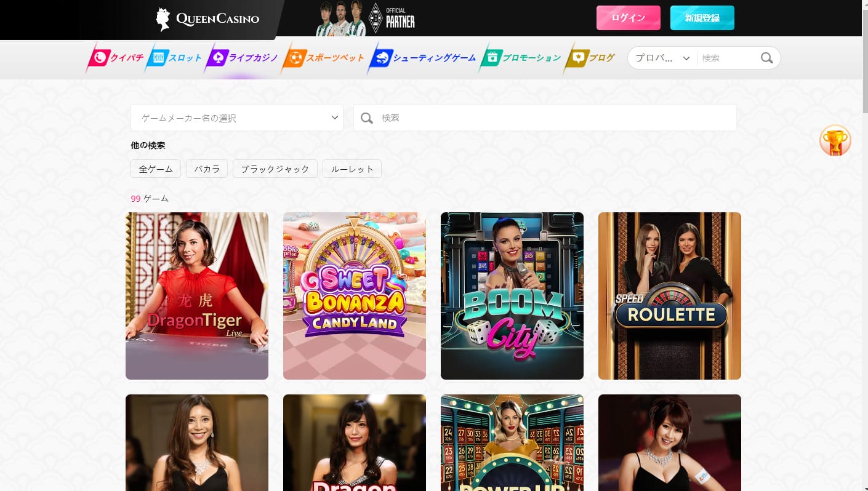Click the green プロモーション gift icon
This screenshot has height=491, width=868.
click(491, 58)
